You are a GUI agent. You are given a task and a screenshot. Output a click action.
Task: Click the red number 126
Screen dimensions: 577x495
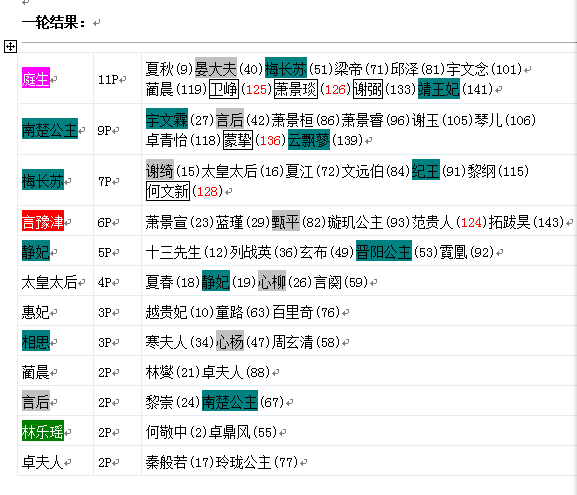(x=335, y=89)
